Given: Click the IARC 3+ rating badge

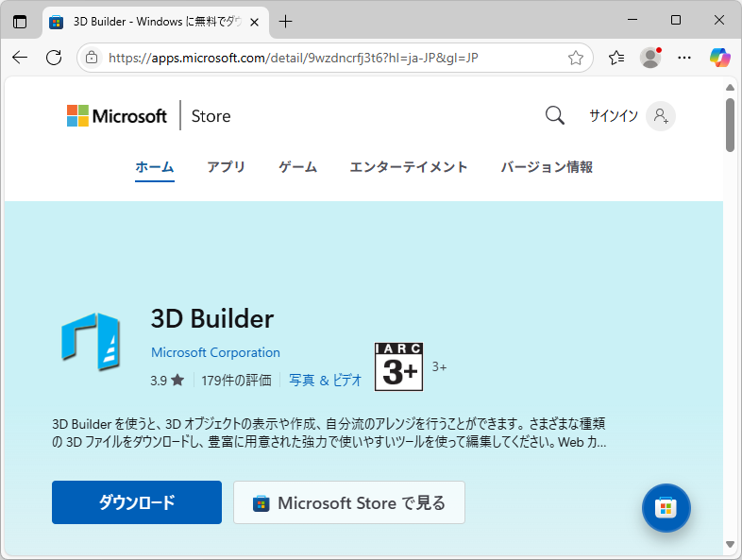Looking at the screenshot, I should (x=398, y=366).
